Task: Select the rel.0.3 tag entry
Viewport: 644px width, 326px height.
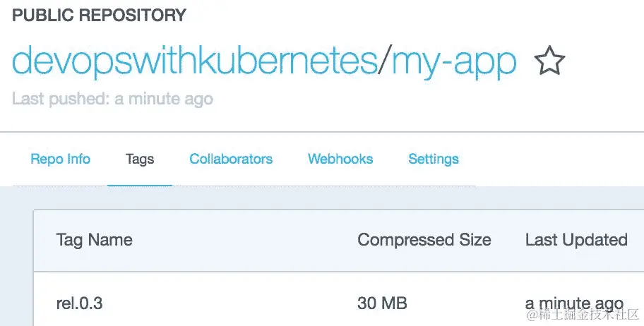Action: 79,304
